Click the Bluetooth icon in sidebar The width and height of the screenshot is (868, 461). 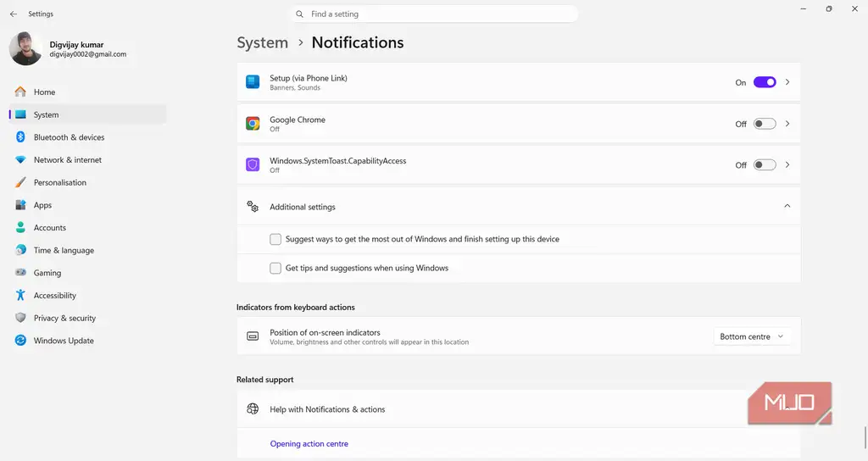click(x=20, y=137)
